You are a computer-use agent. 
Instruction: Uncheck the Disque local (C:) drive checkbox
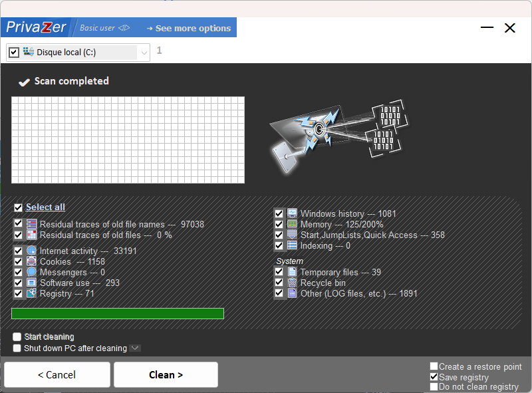point(13,53)
